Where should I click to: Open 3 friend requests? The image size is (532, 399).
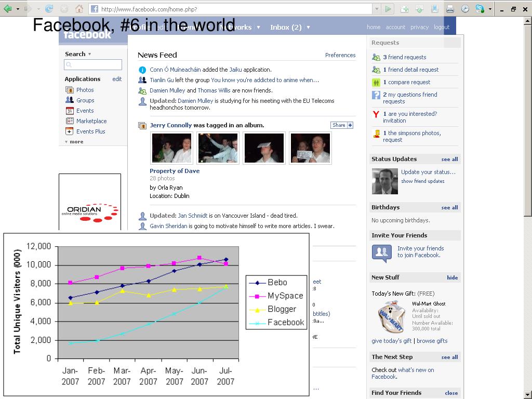404,57
